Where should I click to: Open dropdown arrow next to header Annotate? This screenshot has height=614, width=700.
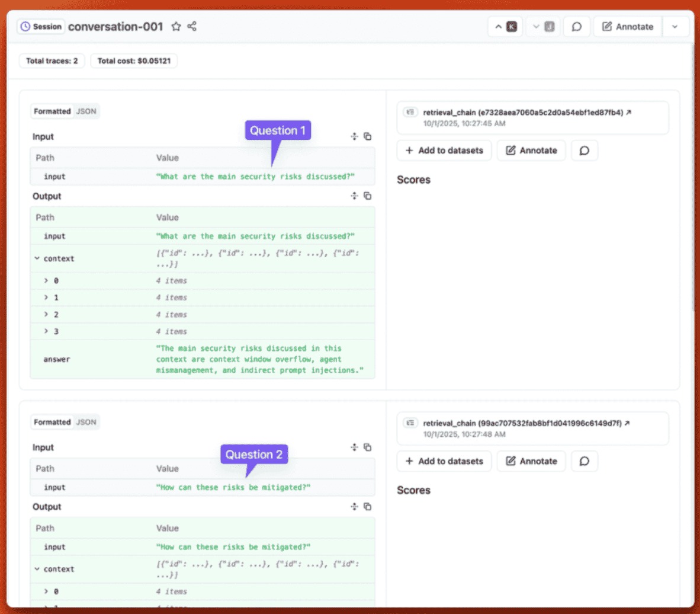[675, 27]
